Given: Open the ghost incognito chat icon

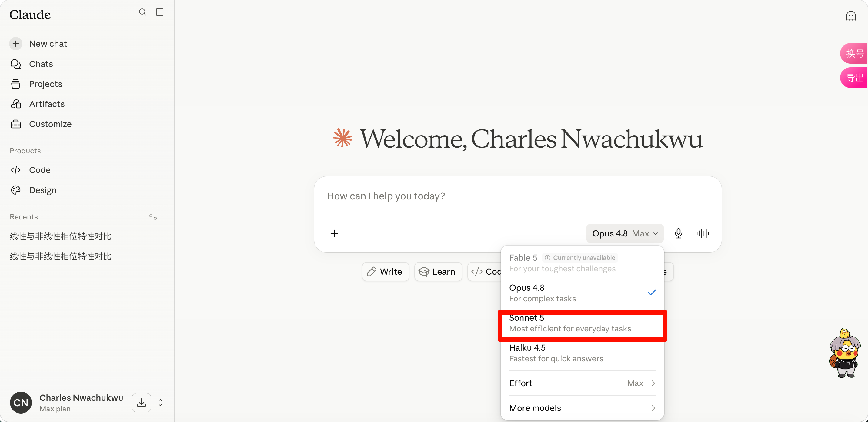Looking at the screenshot, I should 851,16.
